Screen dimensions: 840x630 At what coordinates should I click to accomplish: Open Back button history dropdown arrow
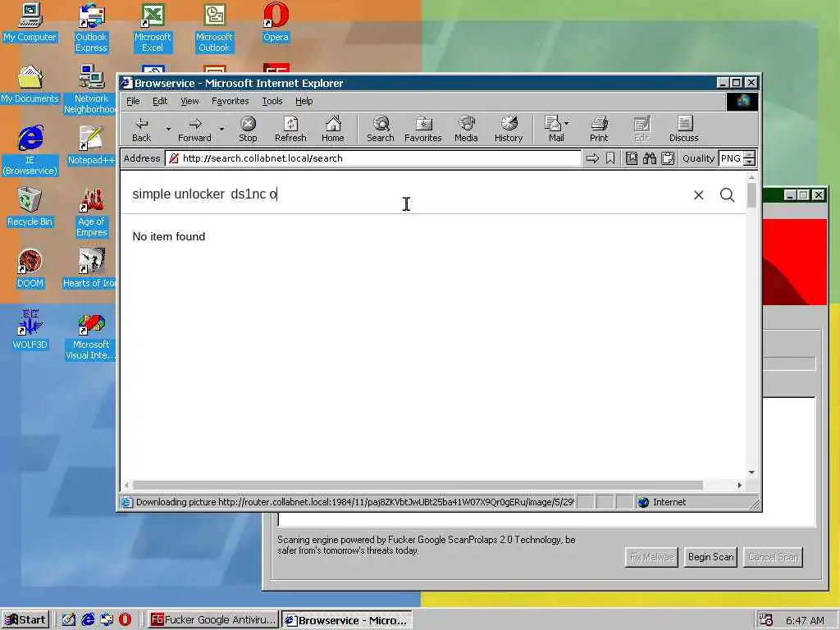pyautogui.click(x=168, y=129)
